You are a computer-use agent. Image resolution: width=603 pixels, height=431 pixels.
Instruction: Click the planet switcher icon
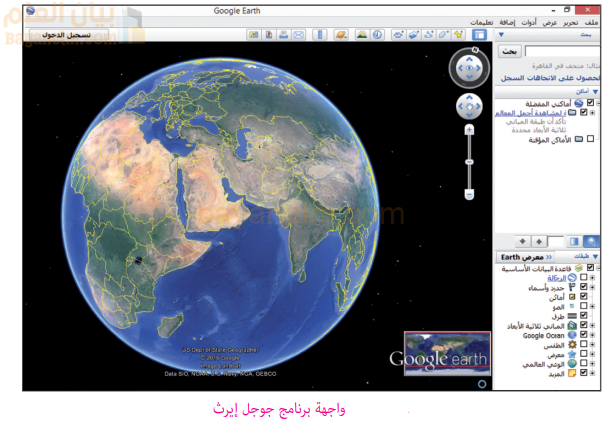(341, 35)
